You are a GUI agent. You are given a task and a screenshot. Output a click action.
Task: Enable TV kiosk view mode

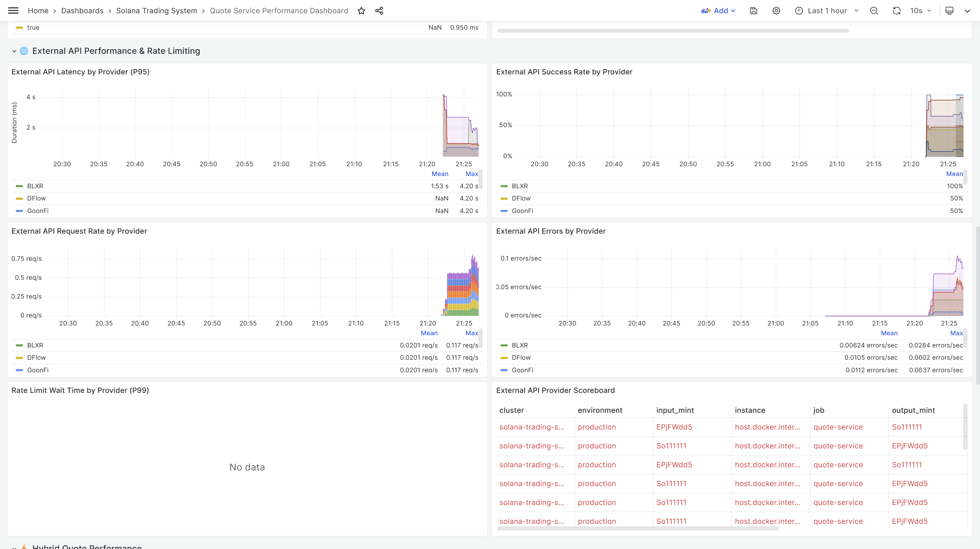click(x=949, y=11)
